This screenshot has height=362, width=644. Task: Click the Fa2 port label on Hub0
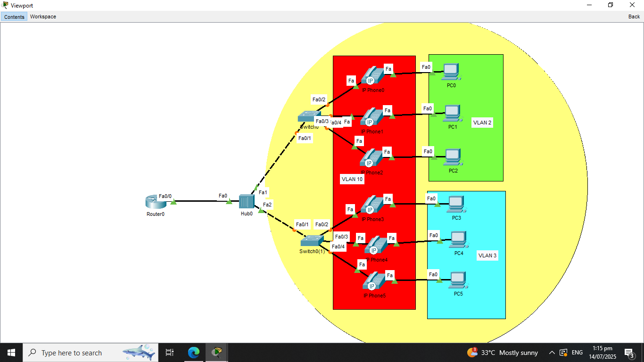click(x=267, y=205)
